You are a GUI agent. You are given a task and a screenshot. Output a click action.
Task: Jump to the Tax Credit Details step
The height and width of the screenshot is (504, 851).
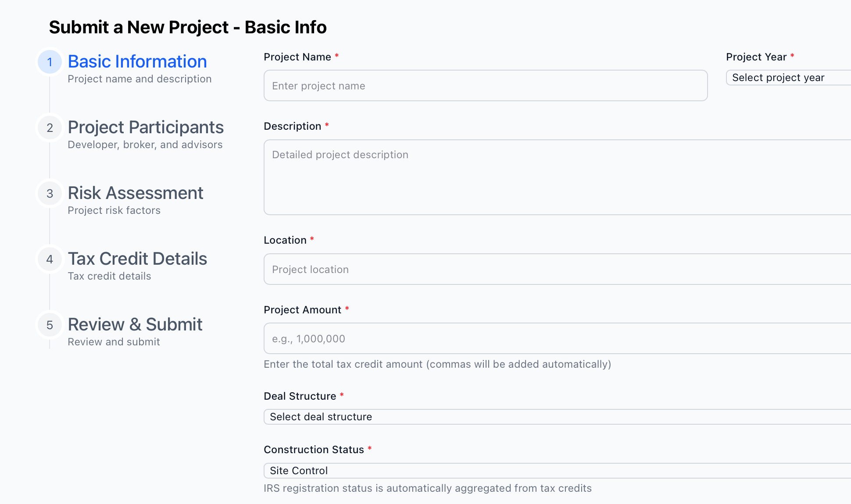pyautogui.click(x=137, y=259)
